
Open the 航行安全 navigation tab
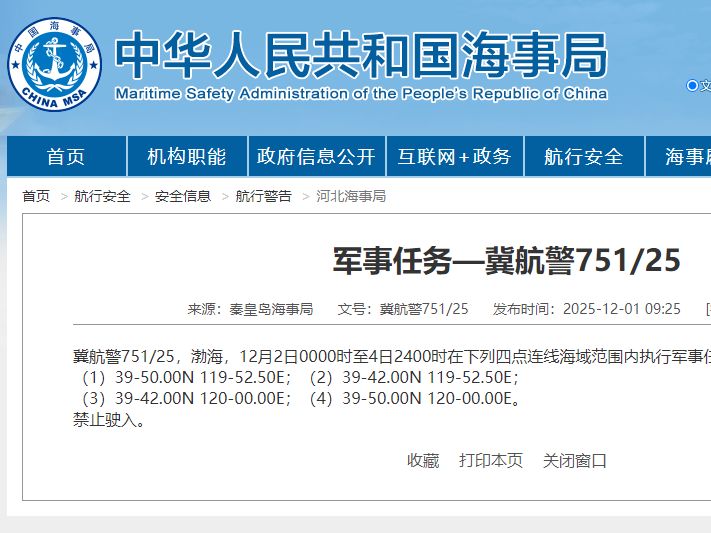[x=583, y=157]
